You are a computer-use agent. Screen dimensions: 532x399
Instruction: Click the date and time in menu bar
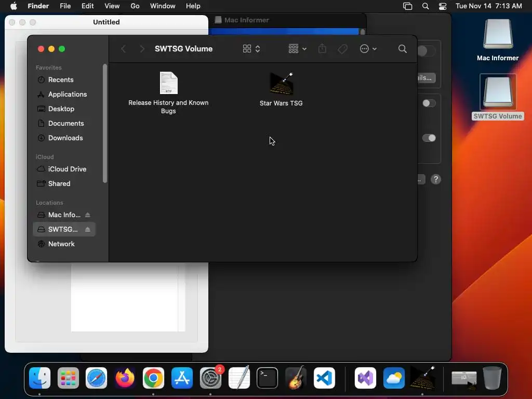488,6
